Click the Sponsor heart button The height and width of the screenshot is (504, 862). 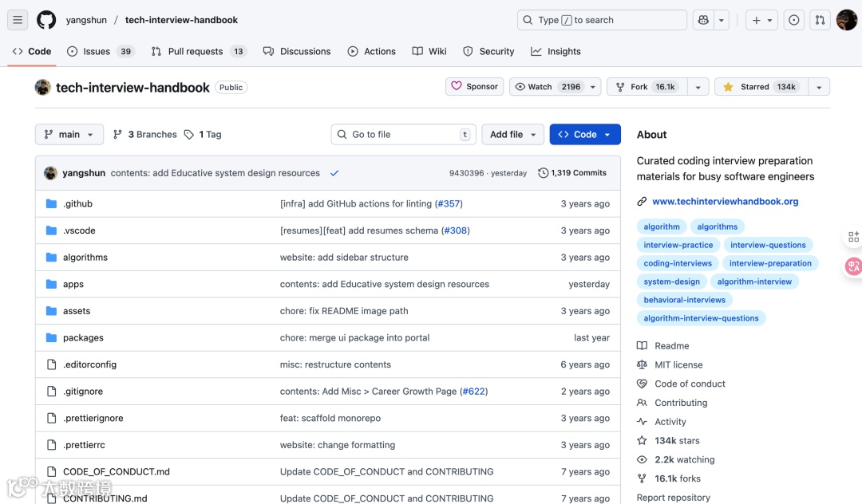[x=474, y=86]
